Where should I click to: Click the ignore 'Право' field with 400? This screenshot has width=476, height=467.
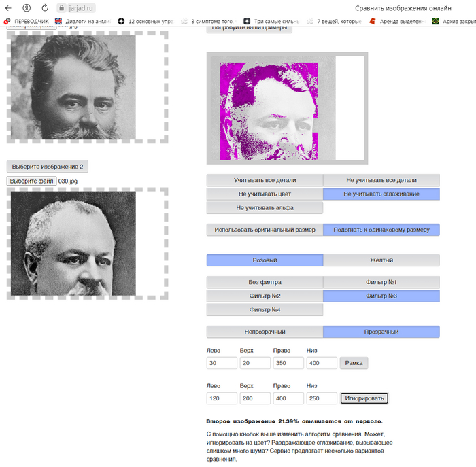coord(288,398)
